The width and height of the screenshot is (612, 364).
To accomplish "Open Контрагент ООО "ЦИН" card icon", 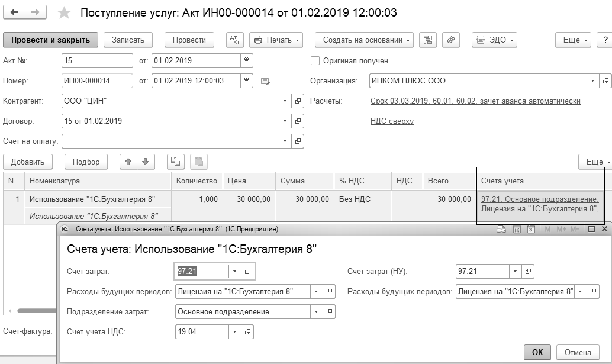I will click(x=298, y=101).
